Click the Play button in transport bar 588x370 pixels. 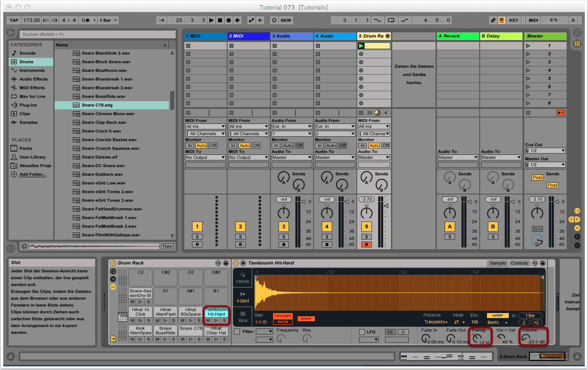[211, 20]
